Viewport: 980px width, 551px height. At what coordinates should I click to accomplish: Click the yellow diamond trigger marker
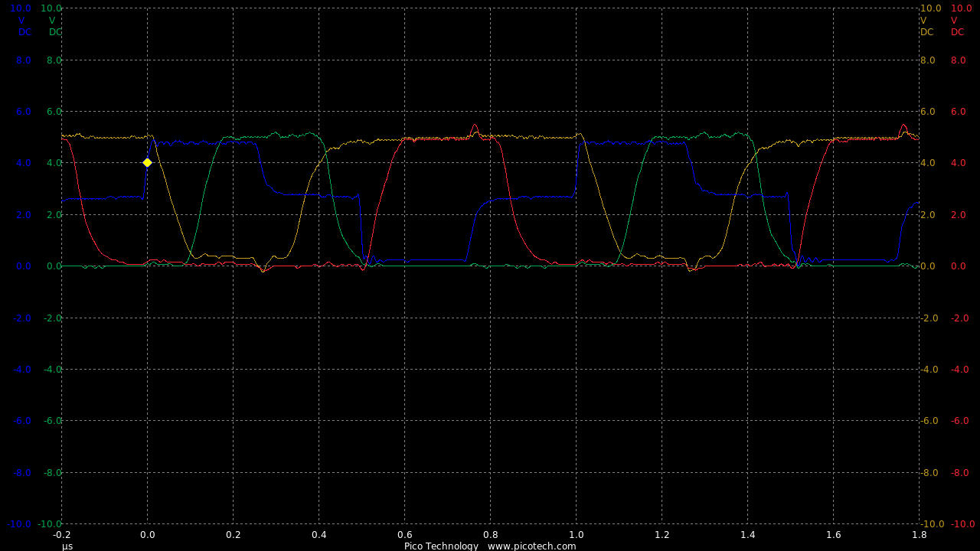coord(147,162)
